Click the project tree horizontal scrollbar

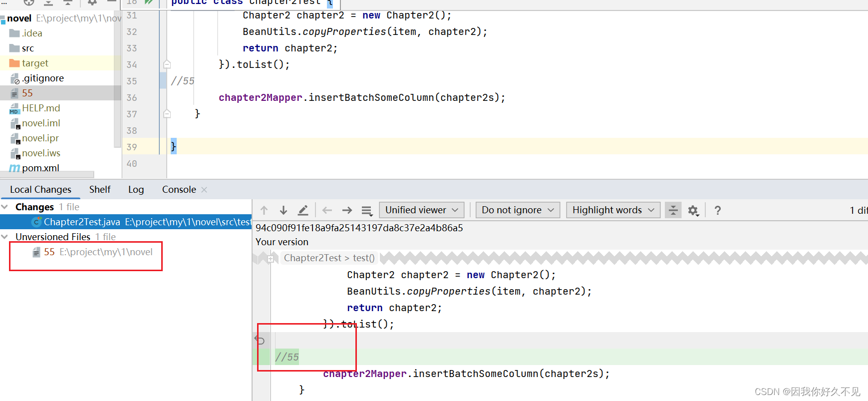[47, 175]
